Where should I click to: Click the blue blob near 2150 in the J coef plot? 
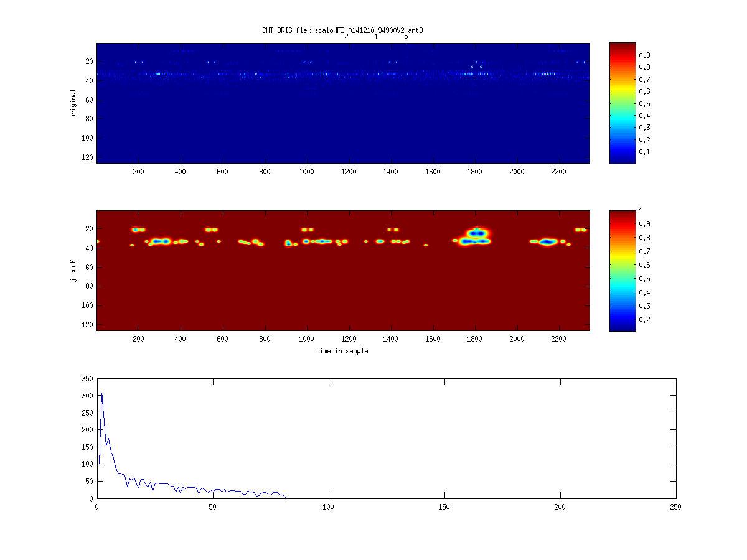point(547,241)
